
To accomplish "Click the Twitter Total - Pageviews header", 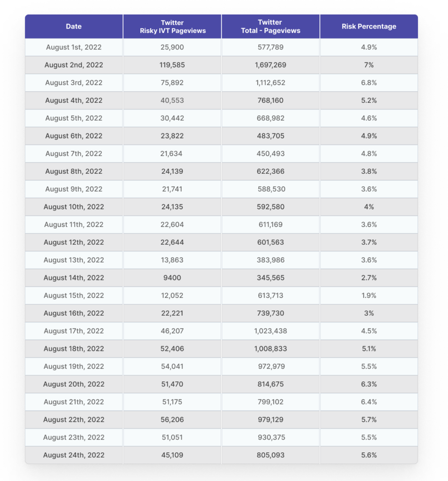I will pyautogui.click(x=270, y=26).
